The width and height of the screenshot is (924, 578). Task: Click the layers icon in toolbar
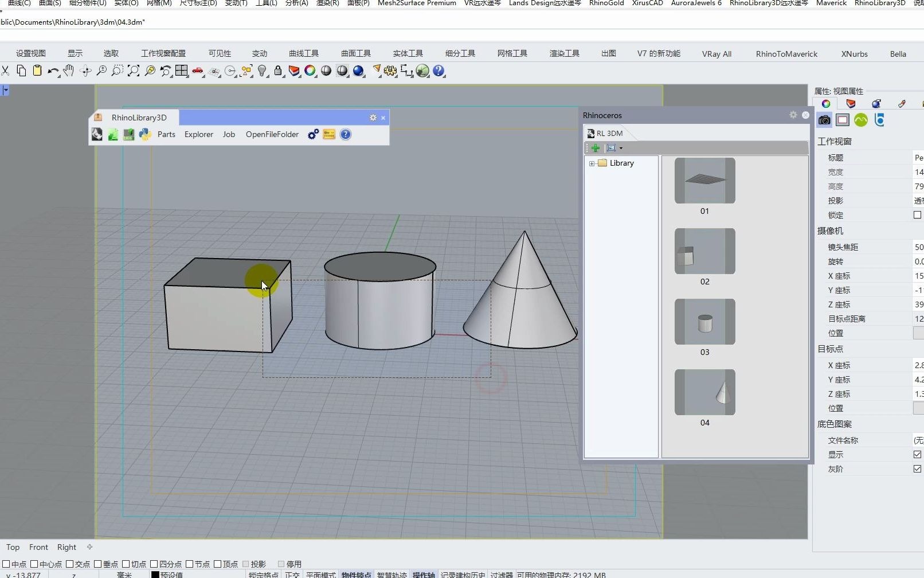(294, 71)
